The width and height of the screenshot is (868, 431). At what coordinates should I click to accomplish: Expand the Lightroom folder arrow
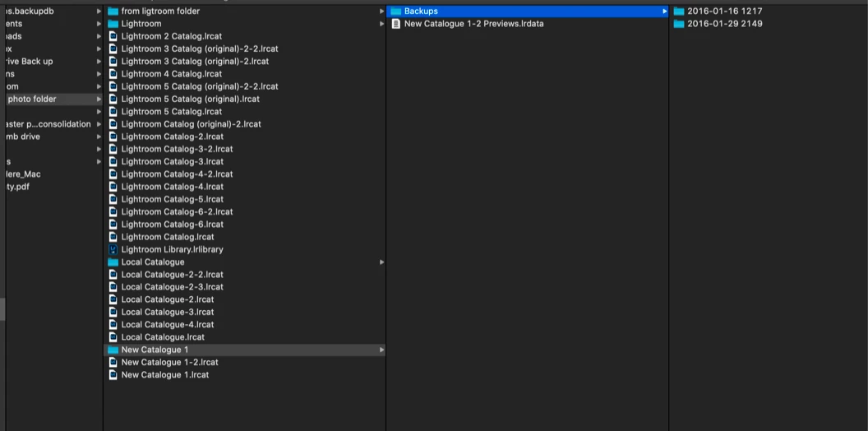point(381,24)
